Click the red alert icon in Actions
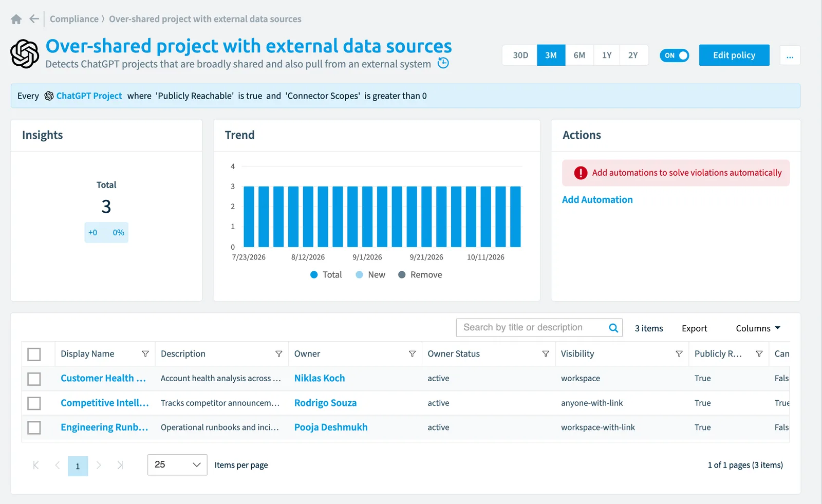822x504 pixels. [x=581, y=173]
